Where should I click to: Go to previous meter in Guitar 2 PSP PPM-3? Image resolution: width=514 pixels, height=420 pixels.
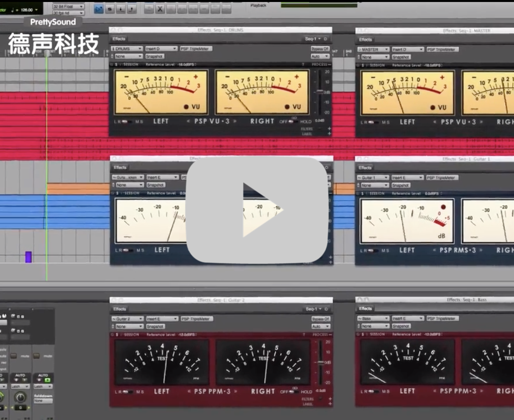tap(189, 391)
